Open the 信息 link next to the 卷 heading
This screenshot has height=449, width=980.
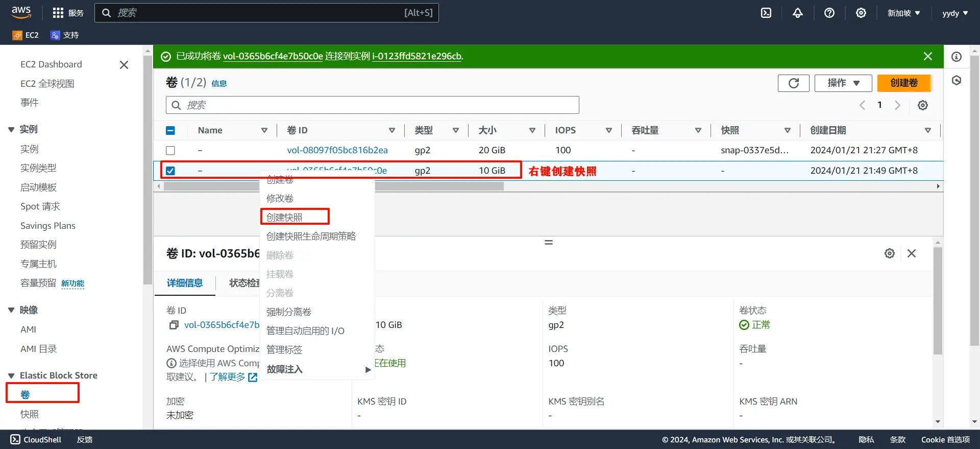(219, 84)
